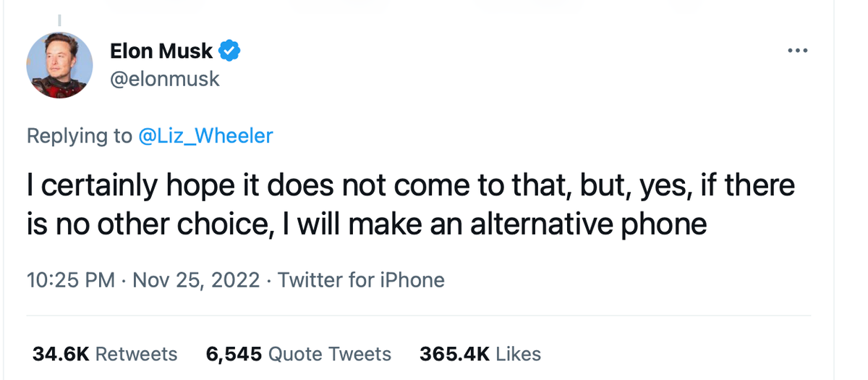Click the Elon Musk display name
This screenshot has height=380, width=868.
(161, 51)
